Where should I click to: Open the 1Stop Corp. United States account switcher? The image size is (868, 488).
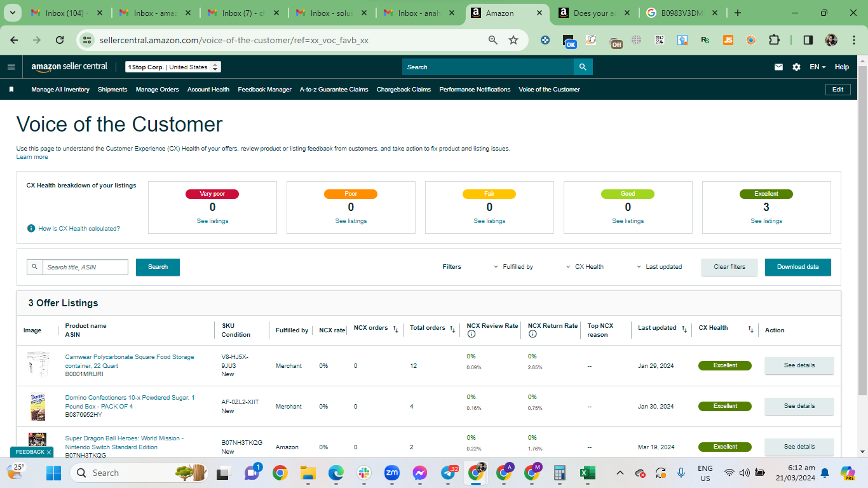tap(173, 67)
